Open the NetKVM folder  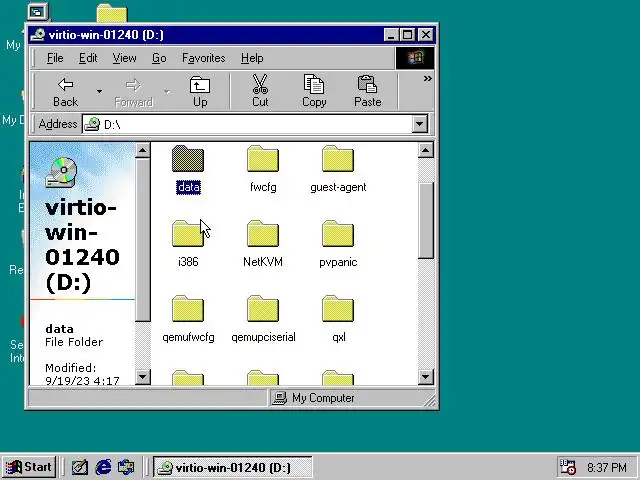(x=263, y=234)
